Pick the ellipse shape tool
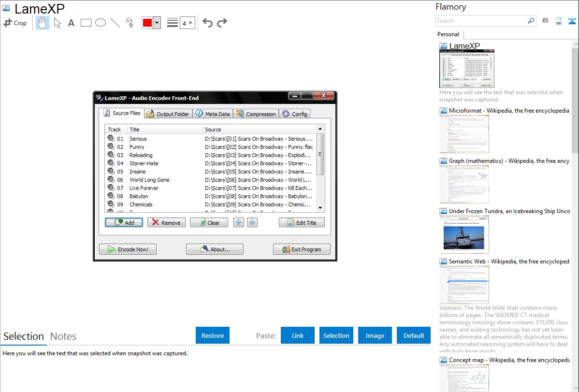579x392 pixels. (x=101, y=23)
